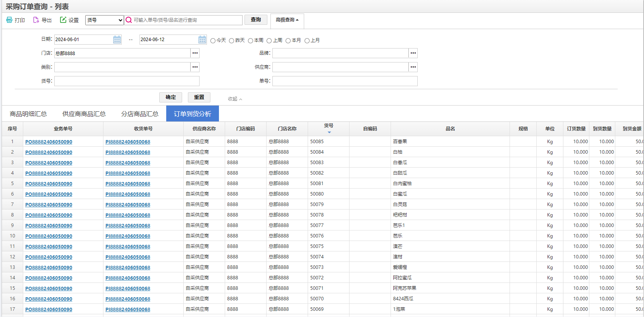644x317 pixels.
Task: Click the 打印 print icon
Action: (x=9, y=20)
